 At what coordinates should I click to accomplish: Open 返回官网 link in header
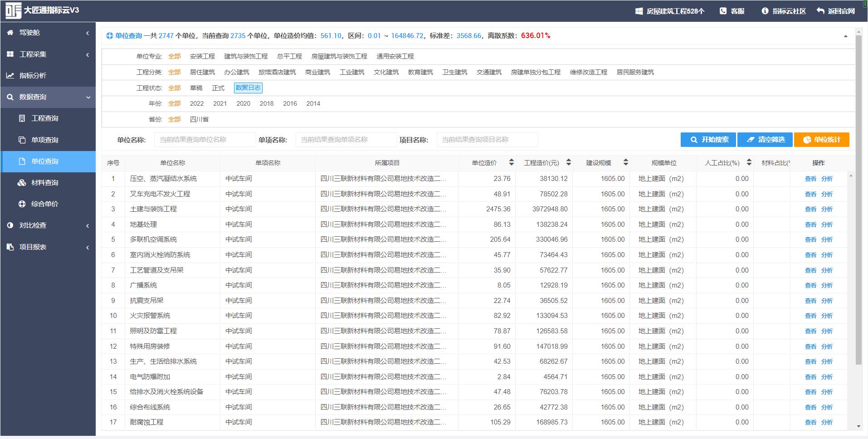click(x=836, y=11)
